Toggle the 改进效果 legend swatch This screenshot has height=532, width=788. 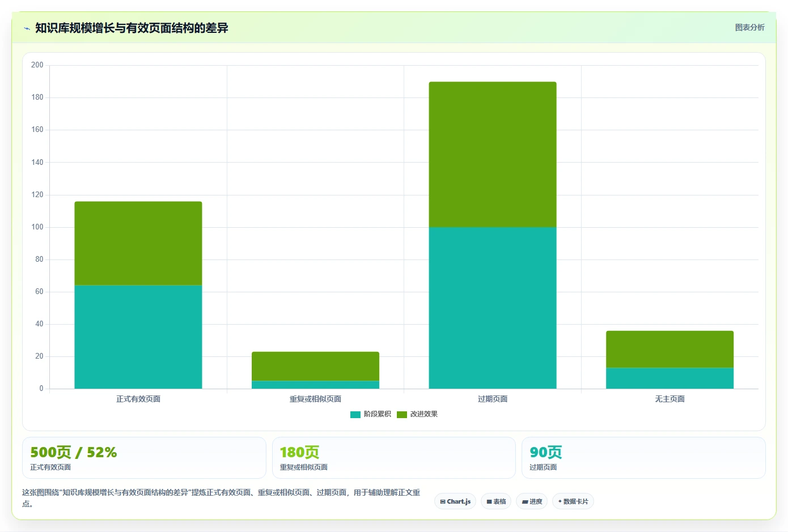pos(402,415)
